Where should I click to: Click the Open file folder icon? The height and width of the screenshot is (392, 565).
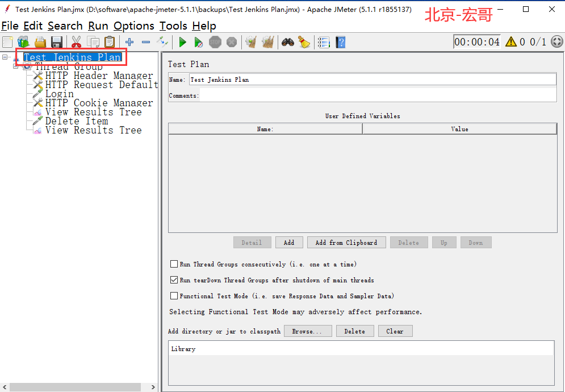point(40,42)
